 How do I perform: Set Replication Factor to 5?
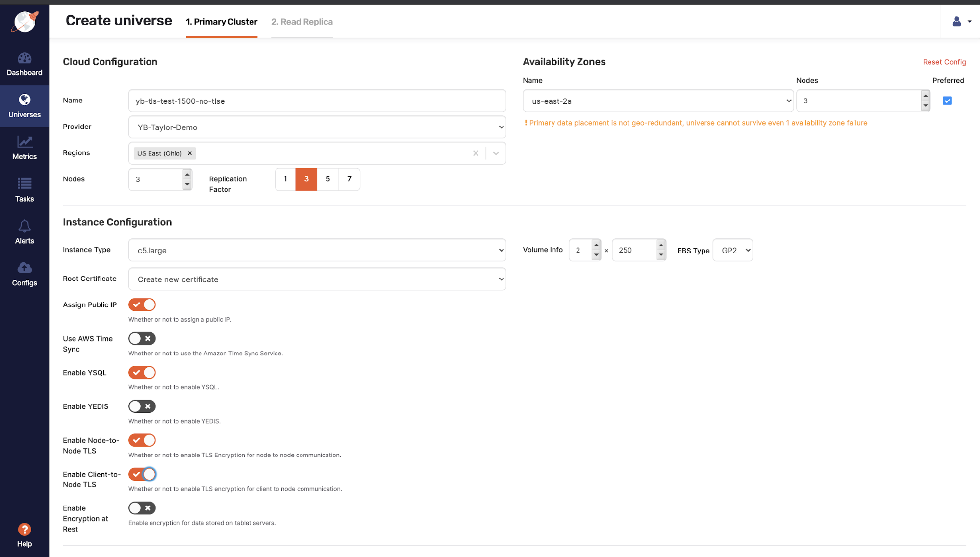[327, 179]
